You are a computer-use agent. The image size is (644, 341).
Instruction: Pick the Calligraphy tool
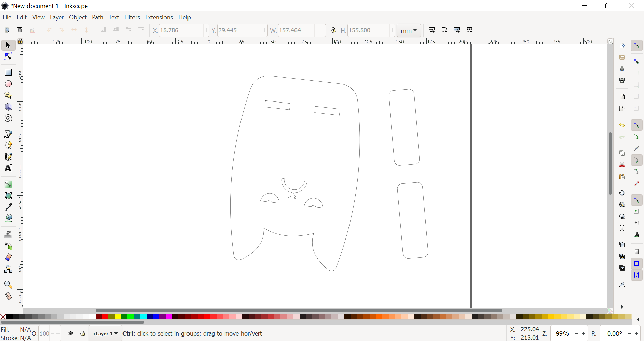tap(8, 157)
